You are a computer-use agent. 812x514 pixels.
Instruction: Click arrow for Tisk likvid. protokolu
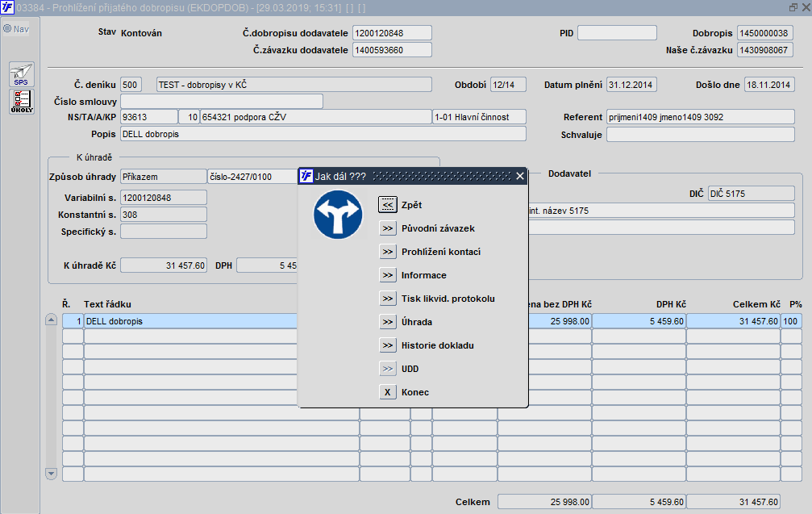click(387, 299)
